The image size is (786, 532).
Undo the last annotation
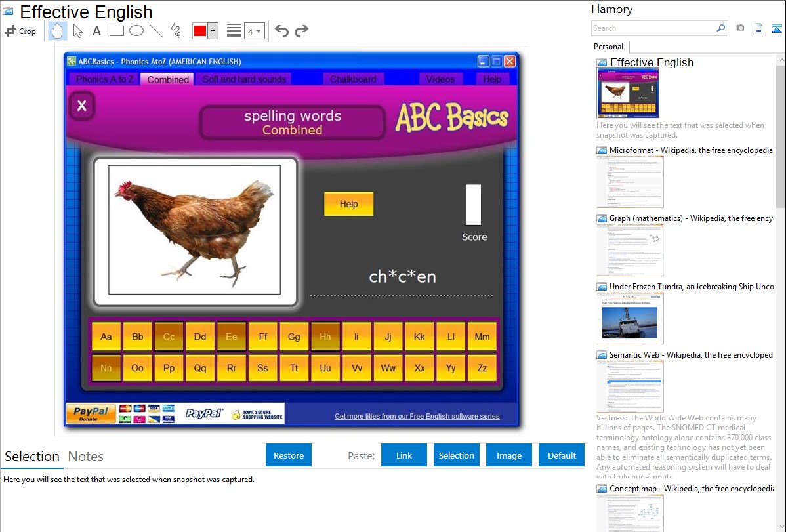(x=281, y=31)
